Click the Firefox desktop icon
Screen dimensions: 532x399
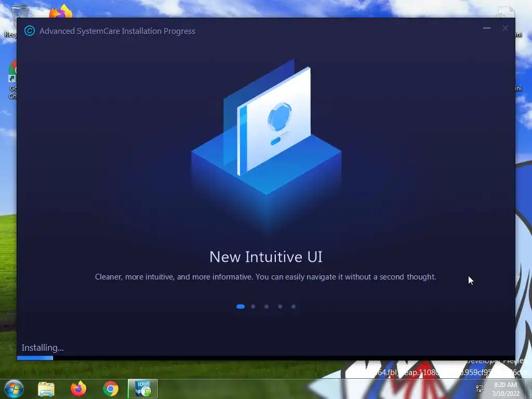[x=61, y=11]
